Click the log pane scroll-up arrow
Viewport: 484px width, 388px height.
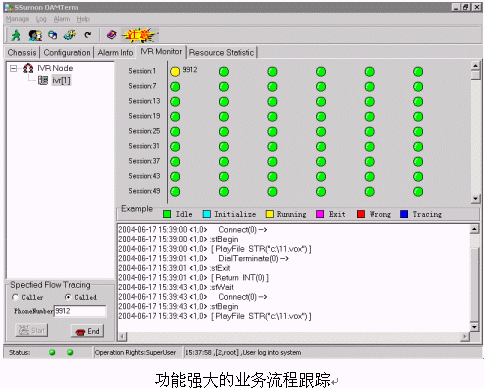[474, 229]
